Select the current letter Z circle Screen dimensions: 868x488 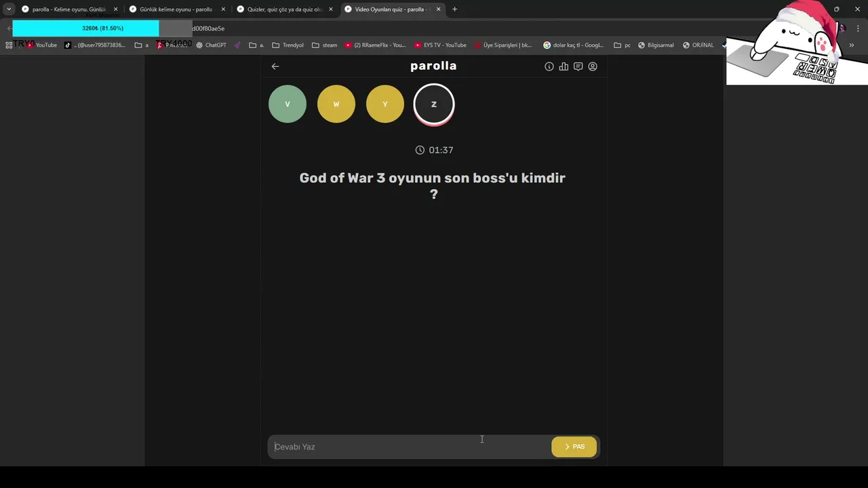coord(434,104)
